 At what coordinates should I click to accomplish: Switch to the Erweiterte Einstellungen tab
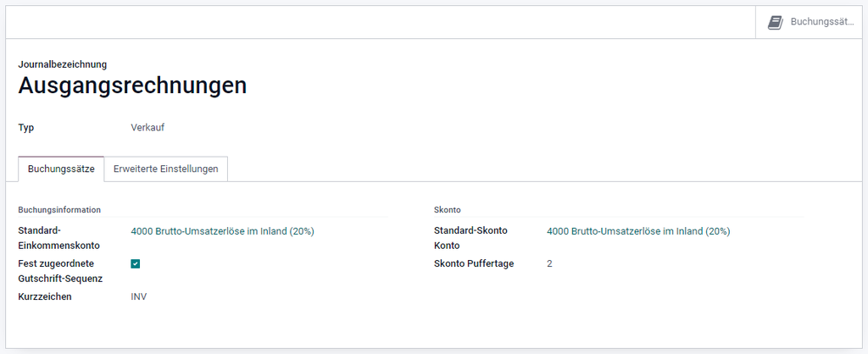tap(165, 169)
